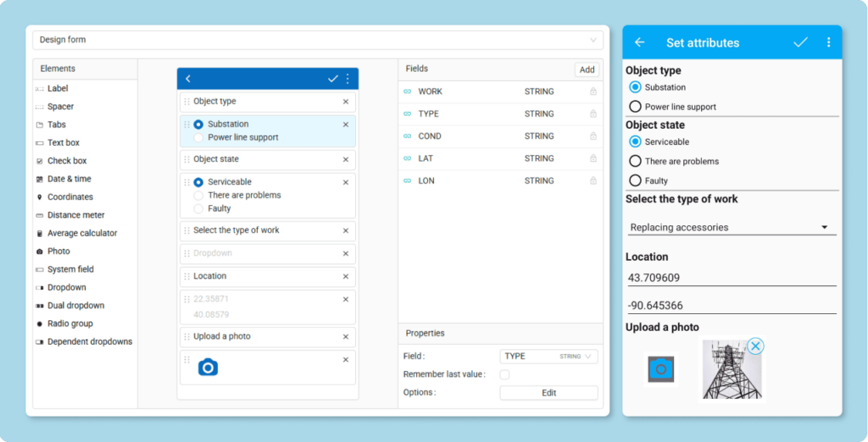Image resolution: width=868 pixels, height=442 pixels.
Task: Select the Spacer element icon
Action: pos(39,107)
